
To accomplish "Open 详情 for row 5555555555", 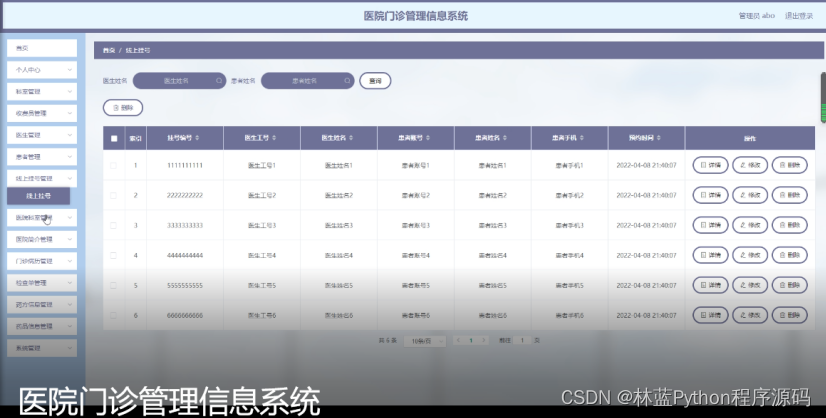I will click(710, 286).
